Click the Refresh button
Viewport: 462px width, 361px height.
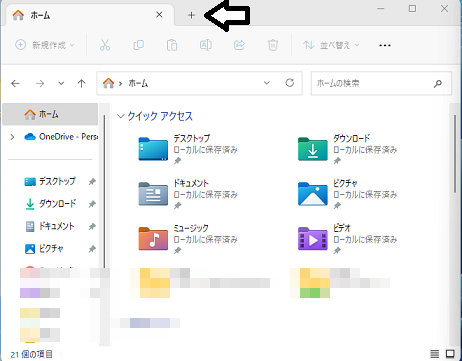pyautogui.click(x=290, y=83)
